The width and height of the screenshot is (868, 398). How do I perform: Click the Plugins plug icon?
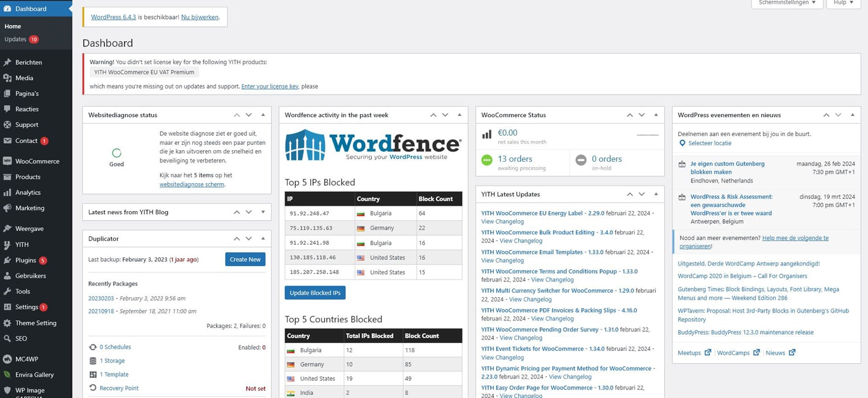coord(7,261)
